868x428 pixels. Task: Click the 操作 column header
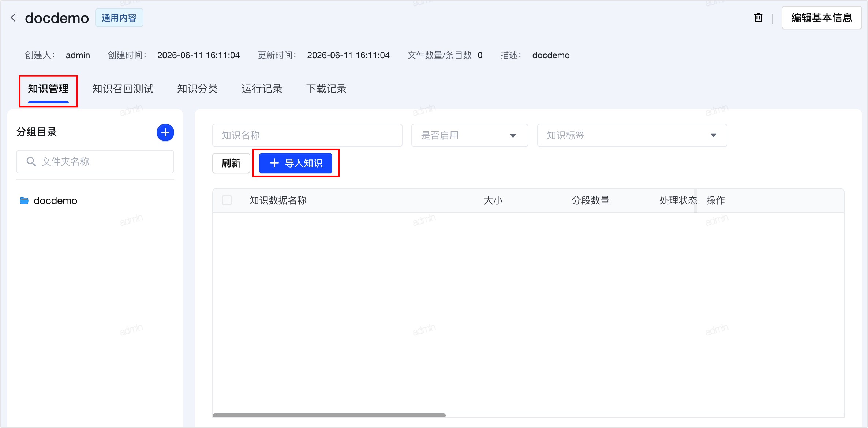716,200
